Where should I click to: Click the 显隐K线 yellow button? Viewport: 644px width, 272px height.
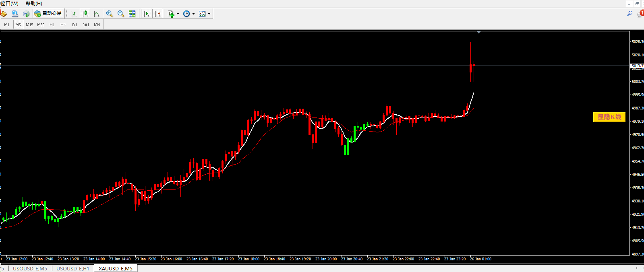click(609, 117)
